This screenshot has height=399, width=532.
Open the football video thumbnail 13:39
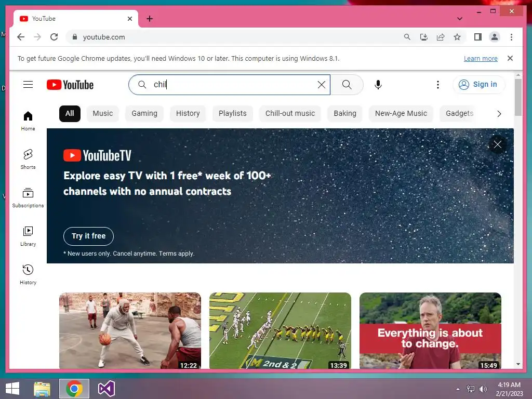pos(280,331)
